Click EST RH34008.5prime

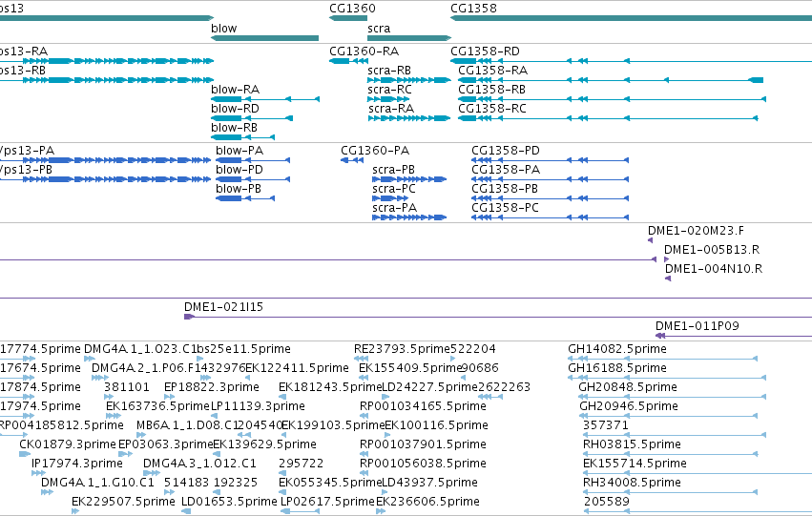tap(671, 493)
